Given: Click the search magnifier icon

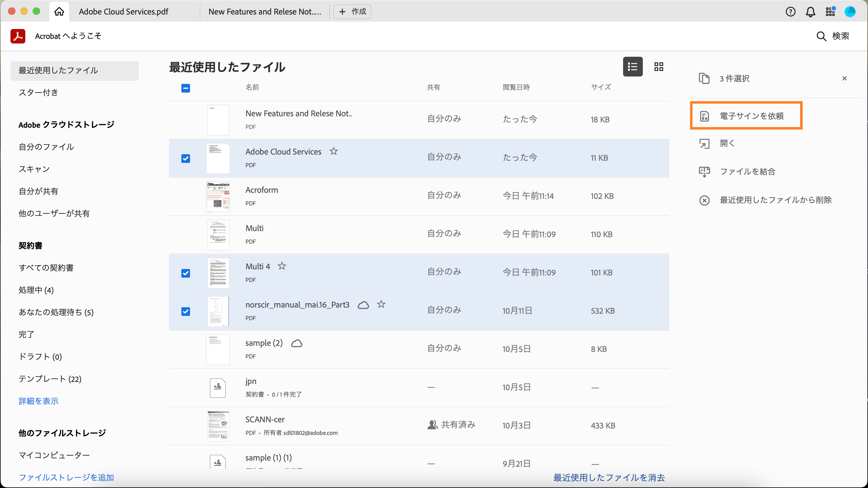Looking at the screenshot, I should coord(821,36).
